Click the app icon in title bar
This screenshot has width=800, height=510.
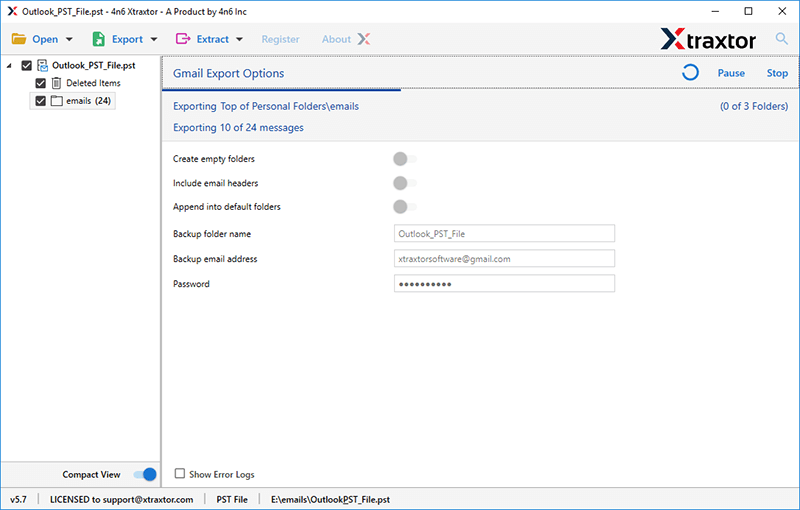12,11
